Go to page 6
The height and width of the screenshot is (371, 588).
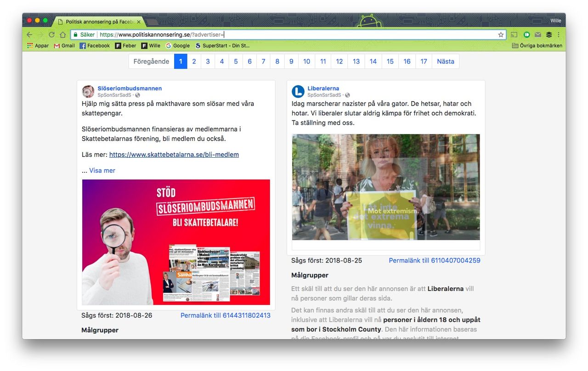tap(249, 61)
